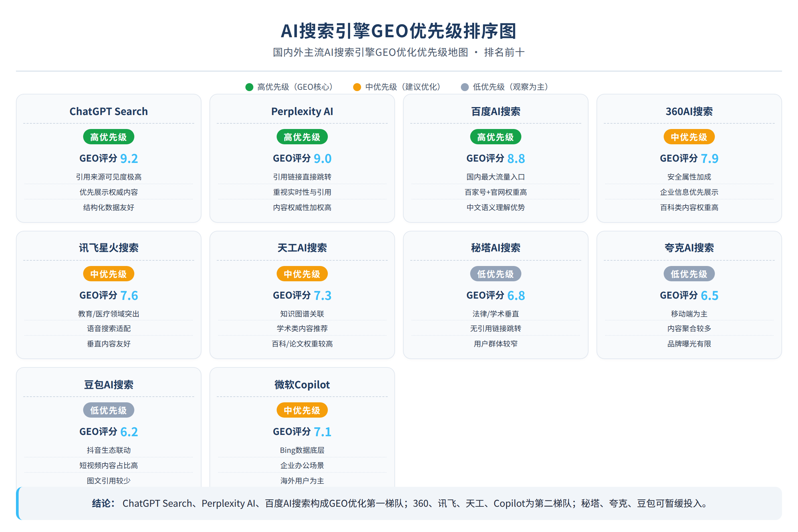Click the gray low-priority legend dot
This screenshot has width=798, height=532.
click(465, 87)
